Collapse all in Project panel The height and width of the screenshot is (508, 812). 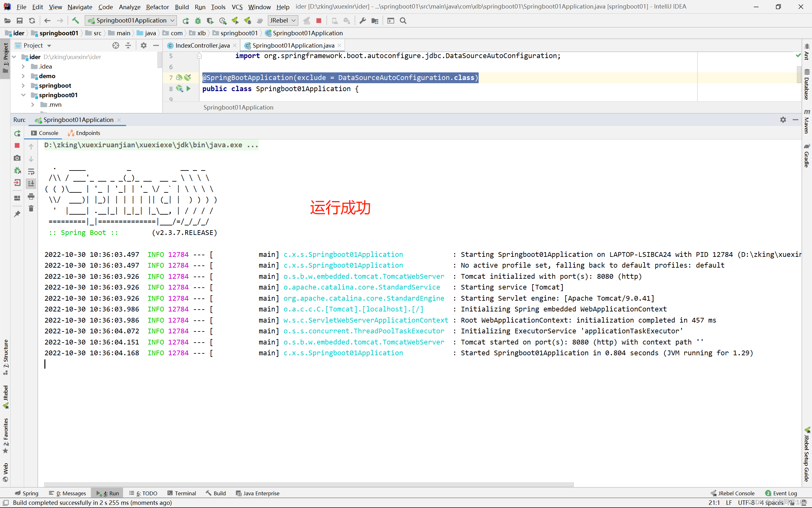click(128, 45)
